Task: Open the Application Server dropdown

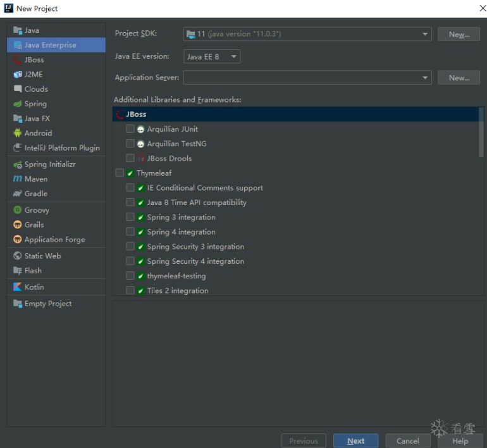Action: (307, 78)
